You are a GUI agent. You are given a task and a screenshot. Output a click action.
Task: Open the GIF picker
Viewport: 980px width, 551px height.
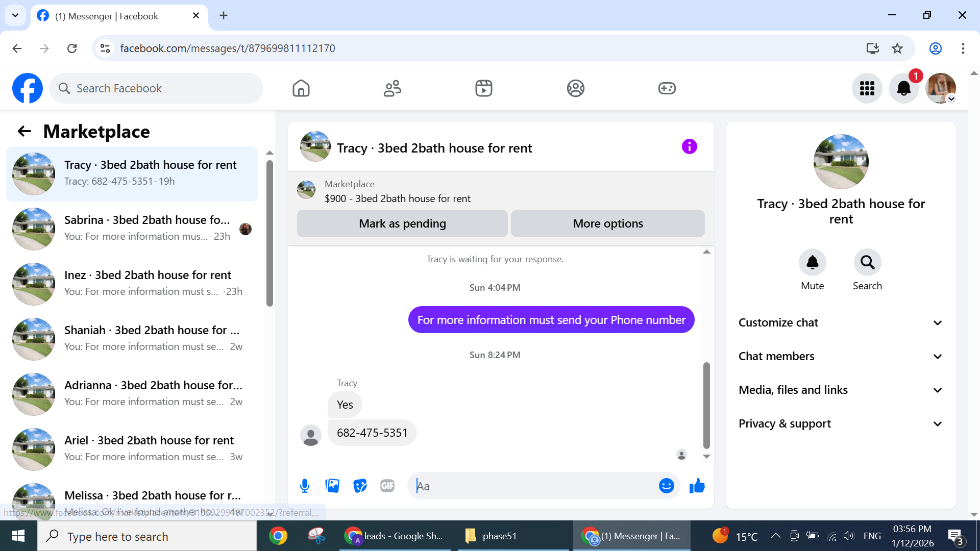tap(387, 486)
